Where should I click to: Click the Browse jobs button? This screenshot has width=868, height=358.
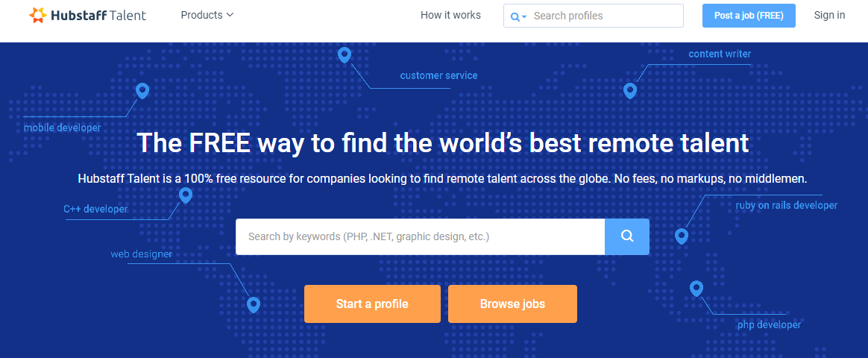coord(512,304)
